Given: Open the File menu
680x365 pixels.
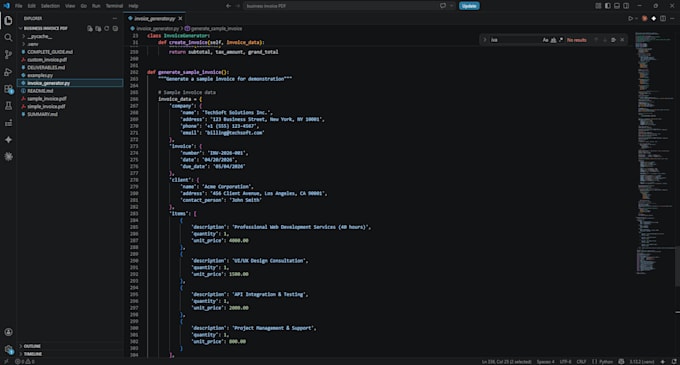Looking at the screenshot, I should pos(19,6).
